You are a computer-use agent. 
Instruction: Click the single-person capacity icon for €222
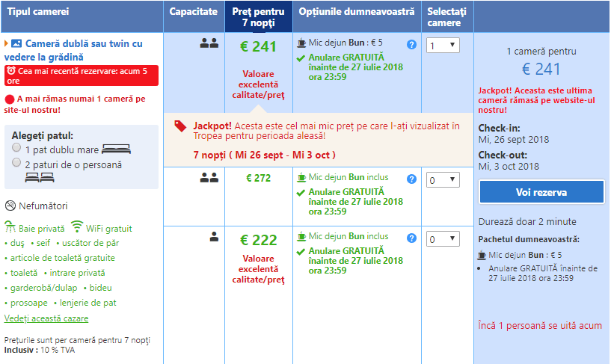coord(214,236)
